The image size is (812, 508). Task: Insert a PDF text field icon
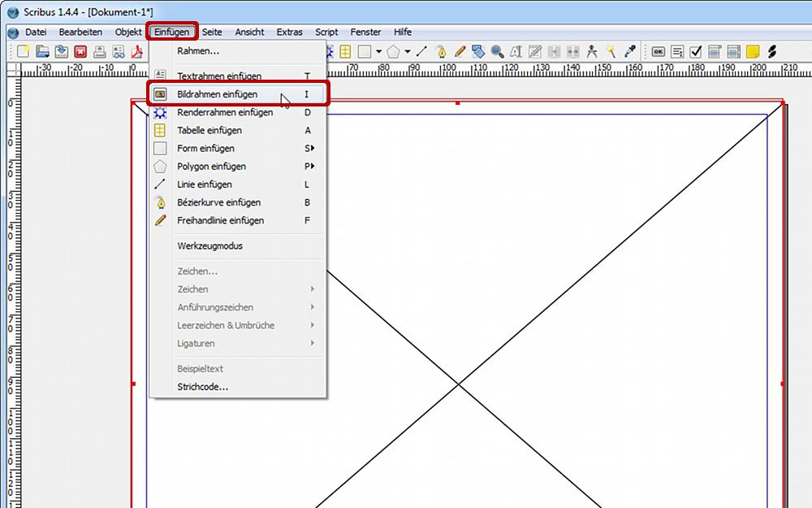tap(677, 51)
